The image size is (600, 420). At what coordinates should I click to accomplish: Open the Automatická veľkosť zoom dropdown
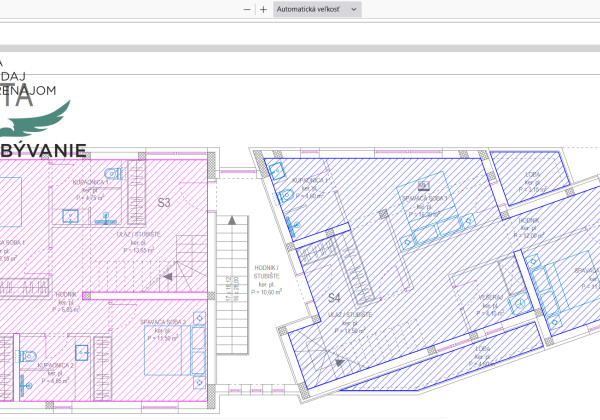317,9
